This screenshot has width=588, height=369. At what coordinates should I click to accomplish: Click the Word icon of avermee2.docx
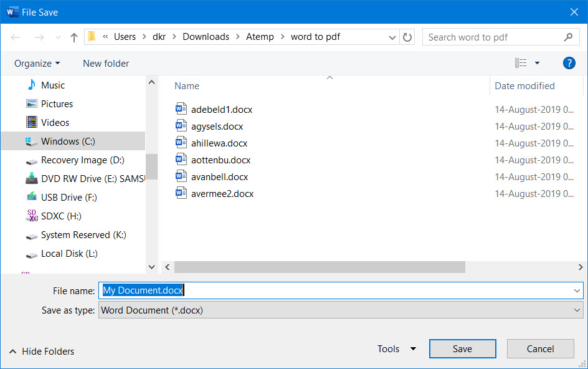[x=181, y=193]
